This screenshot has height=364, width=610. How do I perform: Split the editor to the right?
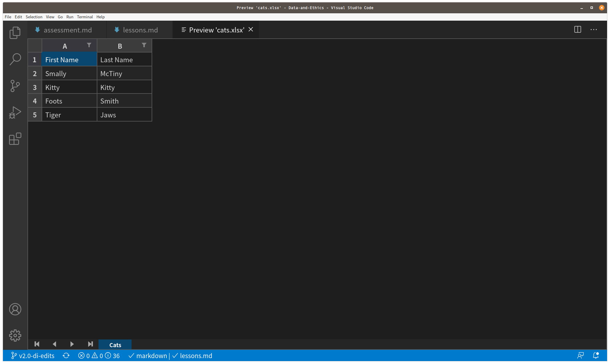point(578,29)
